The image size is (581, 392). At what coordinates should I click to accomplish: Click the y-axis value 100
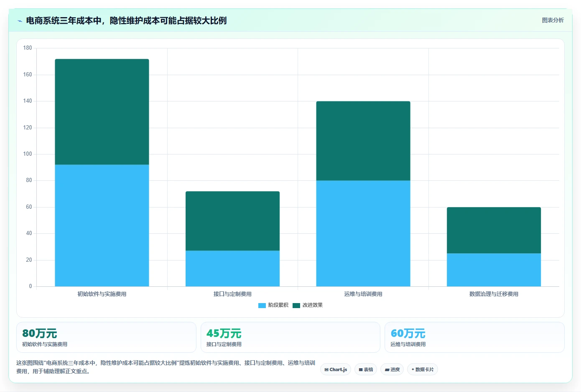click(x=28, y=154)
